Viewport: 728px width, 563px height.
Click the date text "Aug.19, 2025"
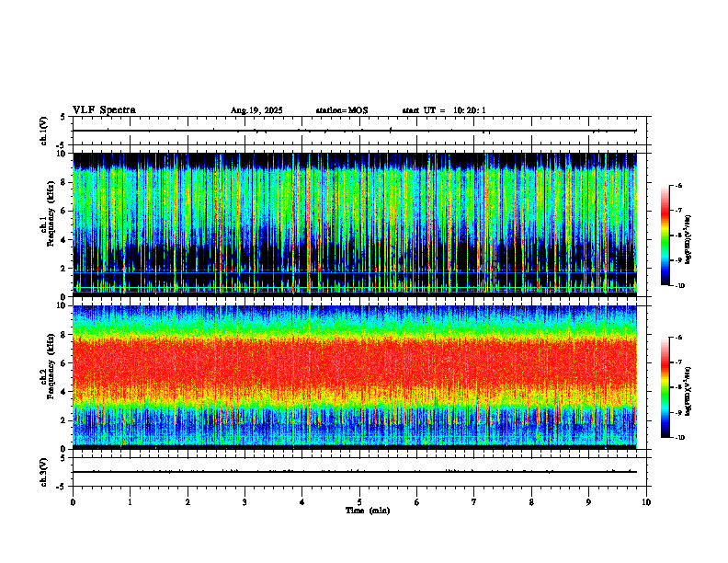[256, 110]
